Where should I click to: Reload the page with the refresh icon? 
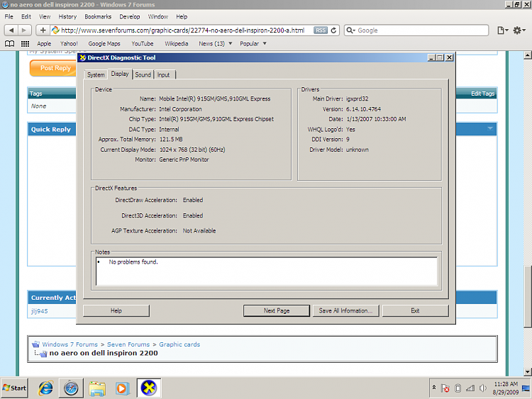coord(334,30)
